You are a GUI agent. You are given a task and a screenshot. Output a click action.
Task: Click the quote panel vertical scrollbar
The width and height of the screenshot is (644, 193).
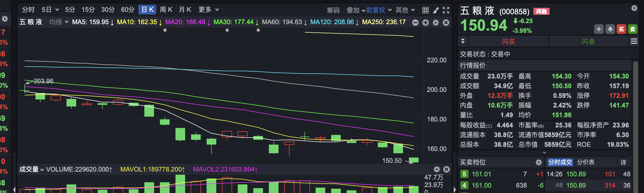pyautogui.click(x=635, y=126)
